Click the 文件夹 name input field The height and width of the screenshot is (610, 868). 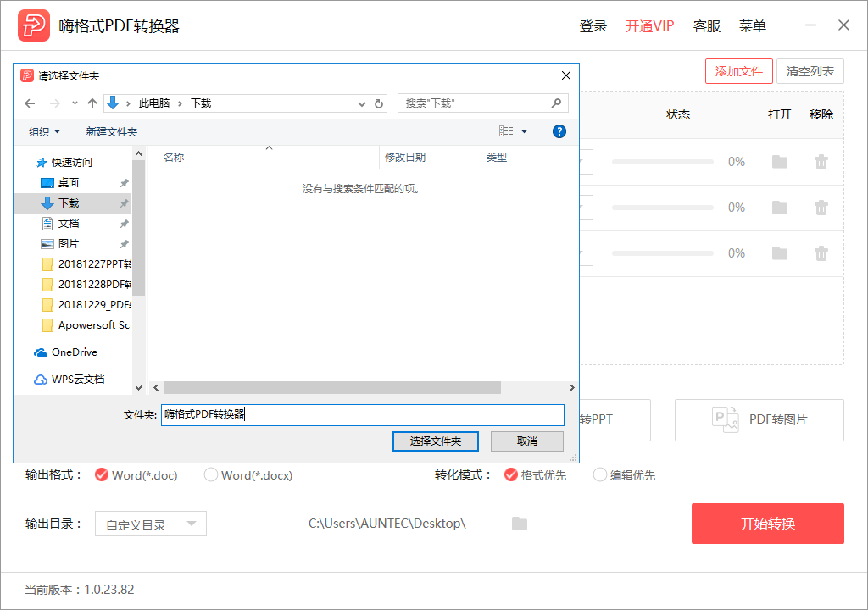[x=363, y=414]
